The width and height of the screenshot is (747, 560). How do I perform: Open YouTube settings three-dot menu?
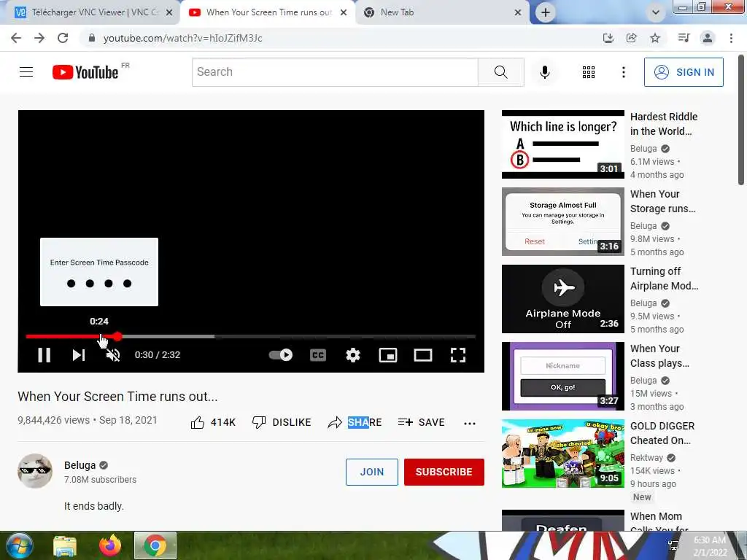623,72
